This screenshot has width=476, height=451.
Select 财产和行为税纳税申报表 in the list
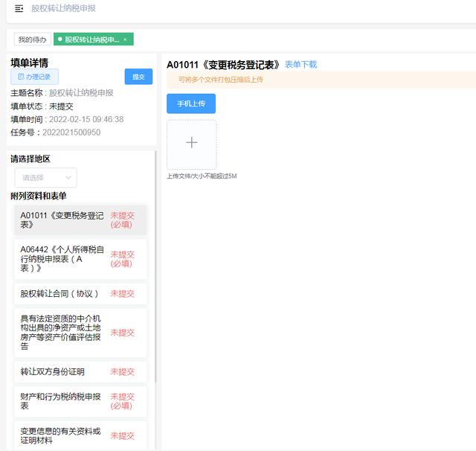point(61,401)
